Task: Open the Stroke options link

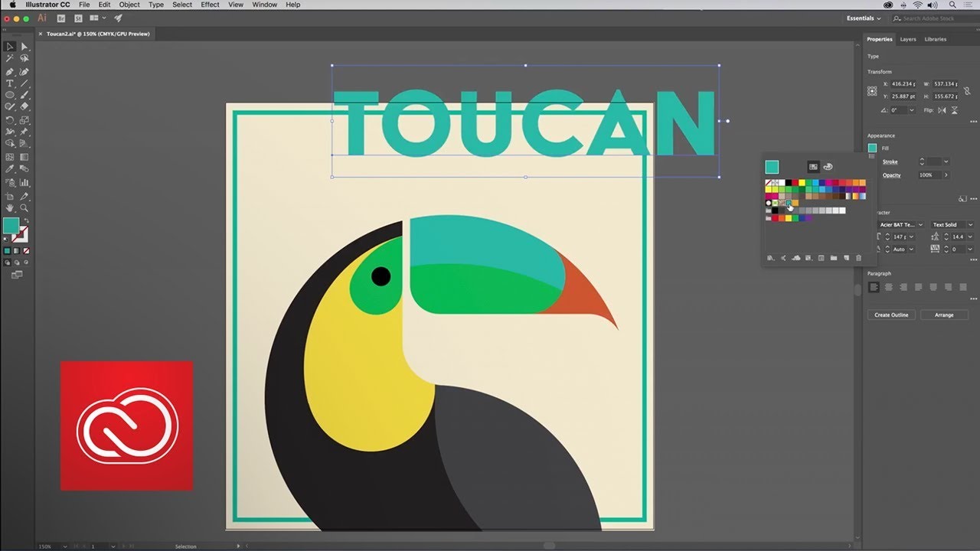Action: click(890, 161)
